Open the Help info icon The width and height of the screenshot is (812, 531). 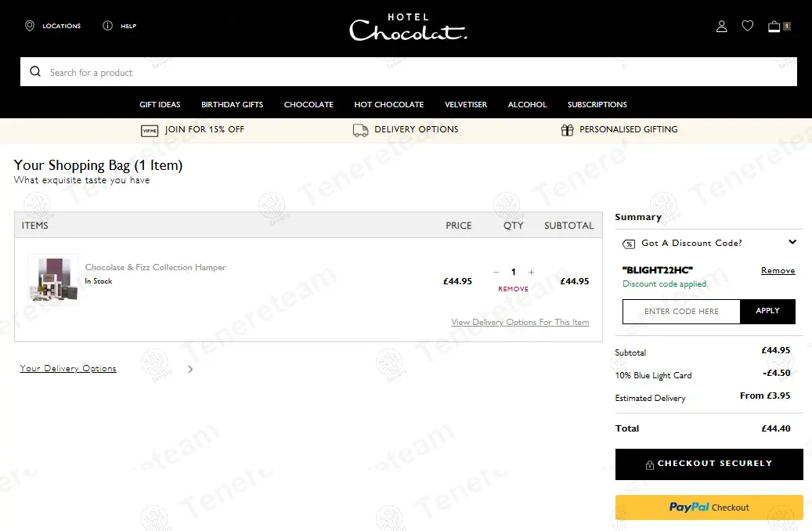point(108,26)
